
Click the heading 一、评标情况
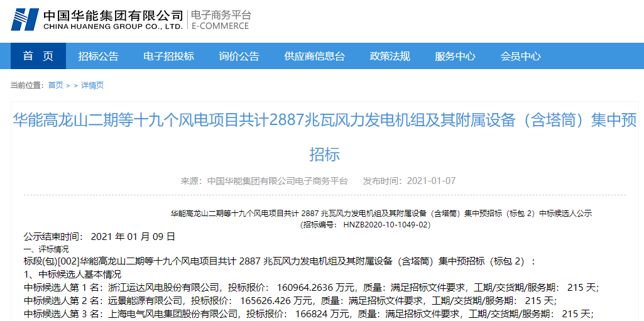pyautogui.click(x=46, y=249)
